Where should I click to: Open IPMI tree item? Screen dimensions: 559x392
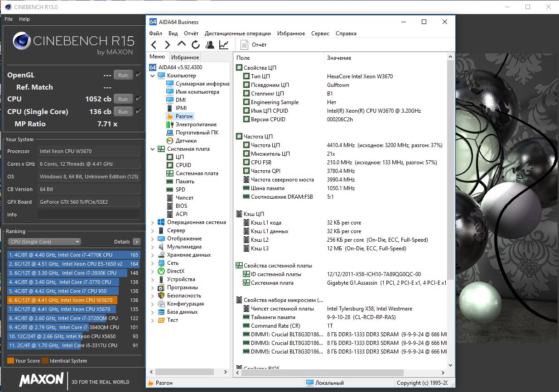177,108
